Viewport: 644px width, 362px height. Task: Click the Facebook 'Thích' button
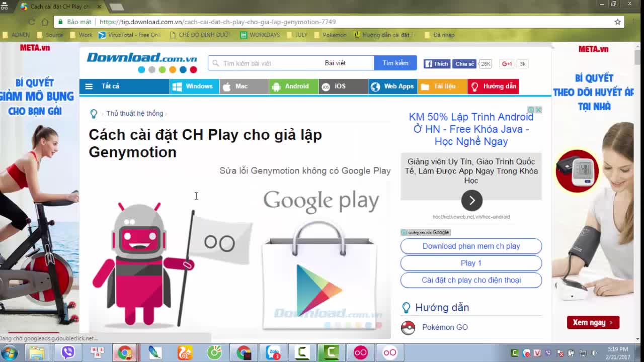point(436,64)
